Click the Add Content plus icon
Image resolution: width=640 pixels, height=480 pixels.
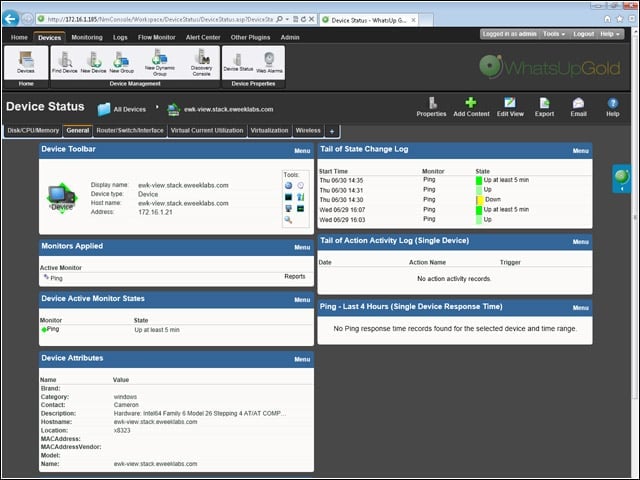tap(471, 102)
